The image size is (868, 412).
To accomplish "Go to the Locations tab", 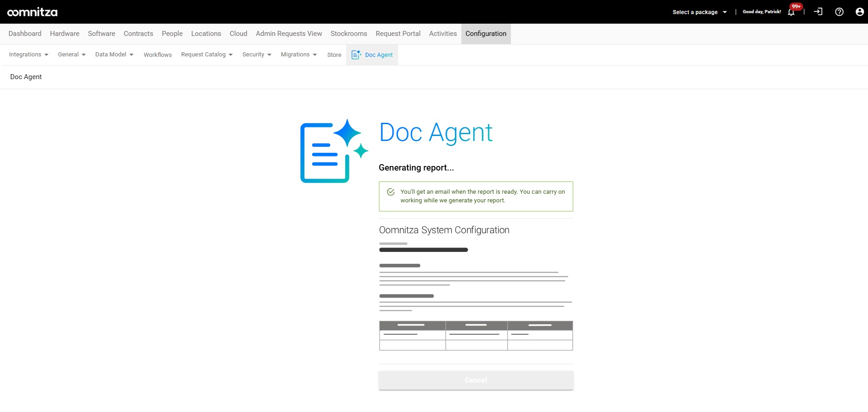I will 206,34.
